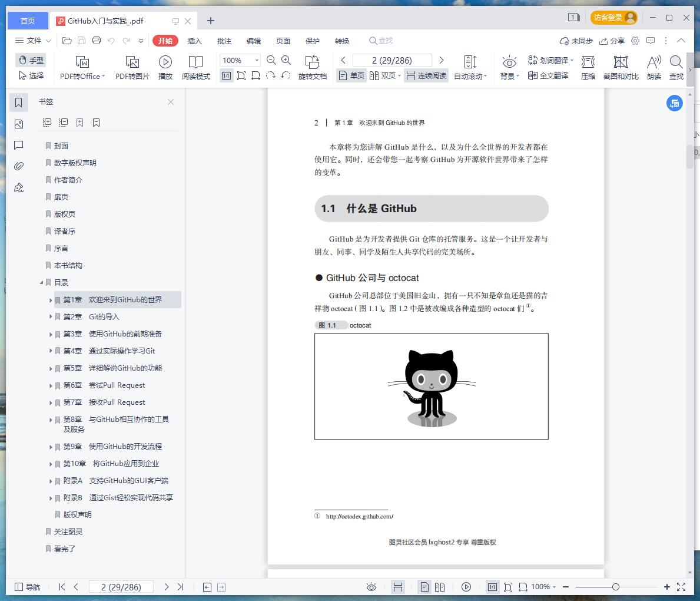Zoom out with the minus magnifier
Image resolution: width=700 pixels, height=601 pixels.
pyautogui.click(x=271, y=60)
